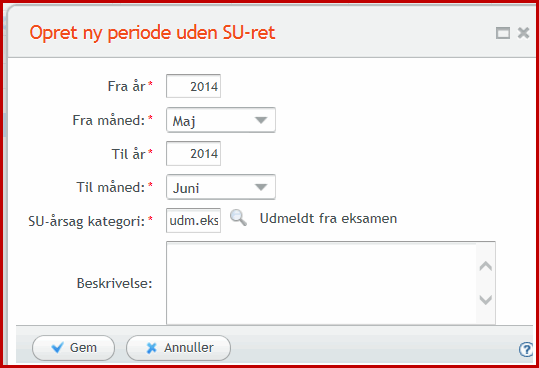Click the Fra måned label
The height and width of the screenshot is (368, 539).
point(109,120)
